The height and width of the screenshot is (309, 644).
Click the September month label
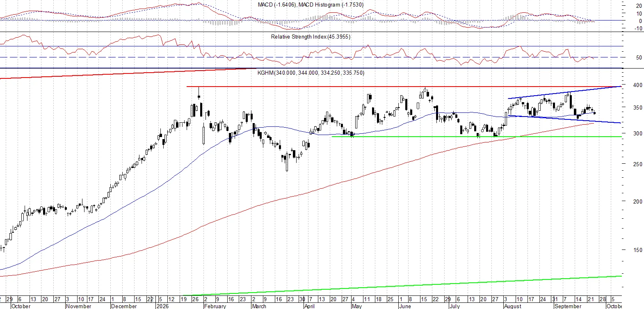pos(568,306)
